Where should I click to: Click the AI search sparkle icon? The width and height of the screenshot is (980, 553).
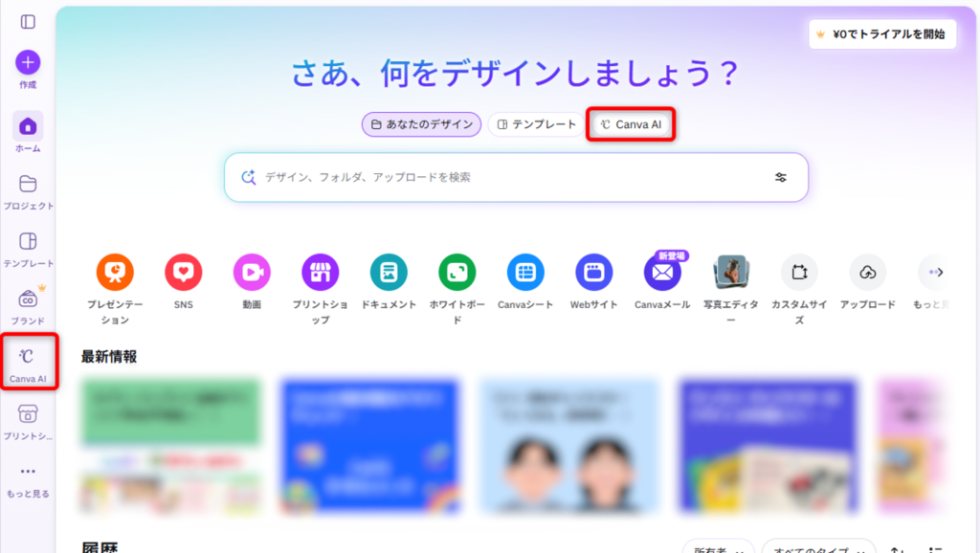[x=249, y=177]
